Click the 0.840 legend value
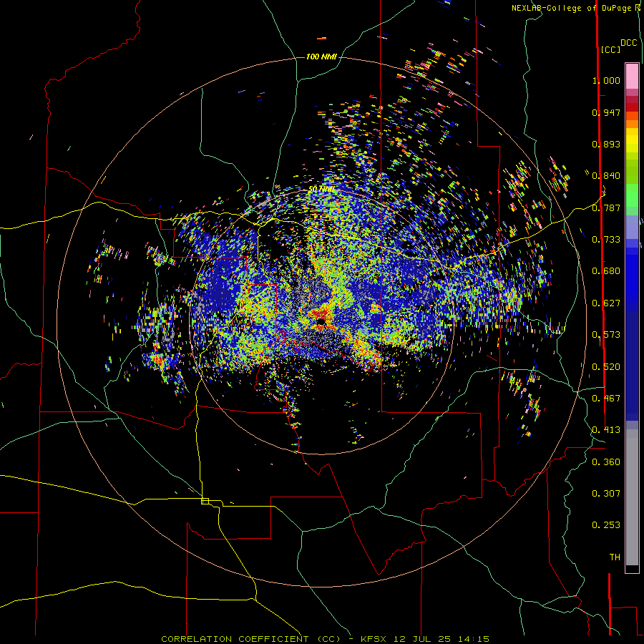Image resolution: width=644 pixels, height=644 pixels. click(606, 176)
